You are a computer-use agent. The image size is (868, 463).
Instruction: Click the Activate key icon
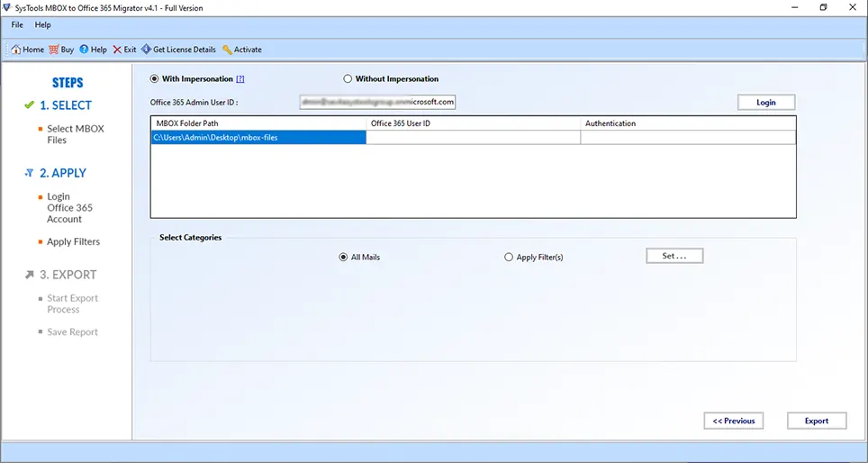click(227, 50)
